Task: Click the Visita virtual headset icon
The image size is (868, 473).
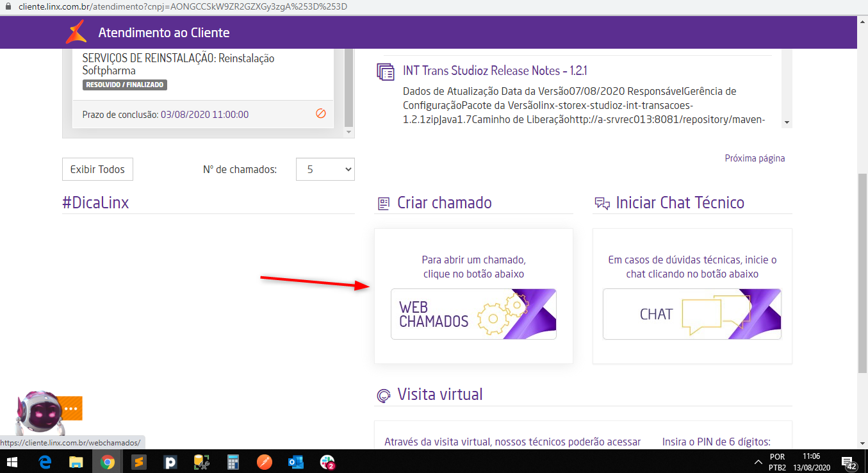Action: click(383, 395)
